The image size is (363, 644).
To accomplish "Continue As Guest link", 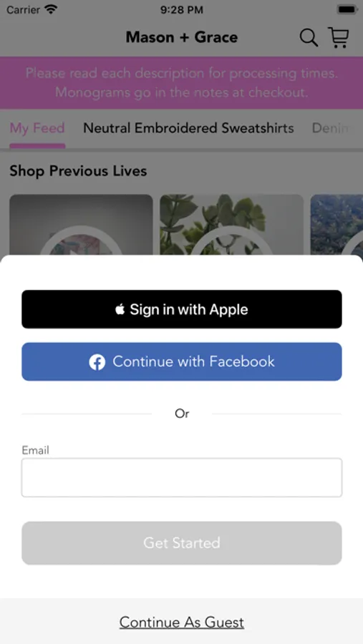I will [182, 623].
